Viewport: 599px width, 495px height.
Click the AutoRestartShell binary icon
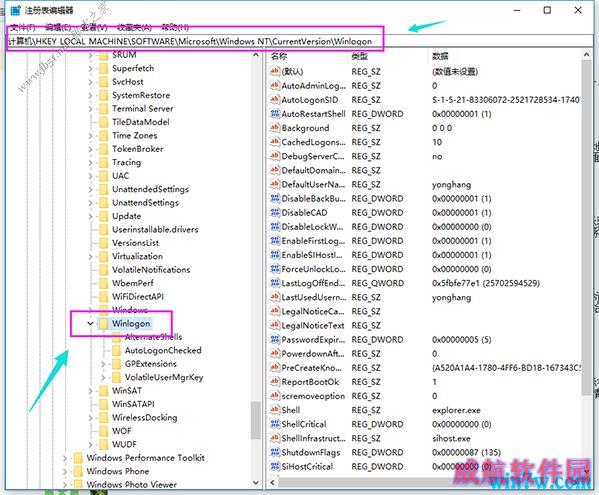[x=275, y=113]
